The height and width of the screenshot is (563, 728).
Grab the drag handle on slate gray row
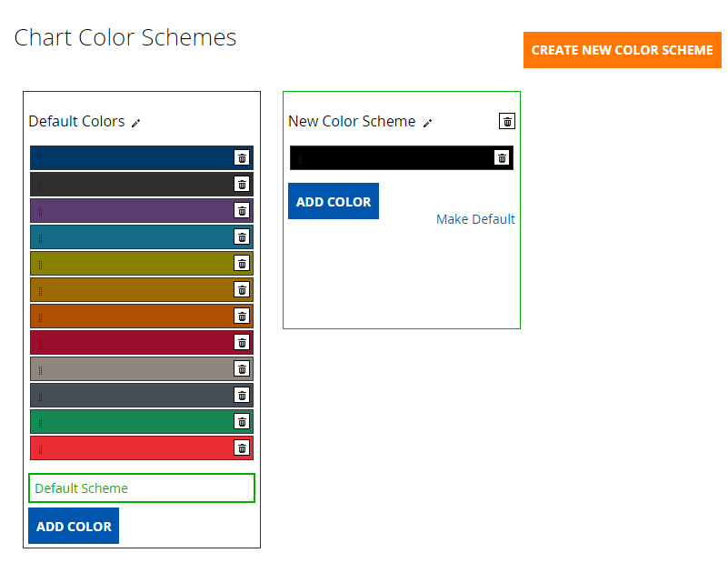tap(40, 396)
